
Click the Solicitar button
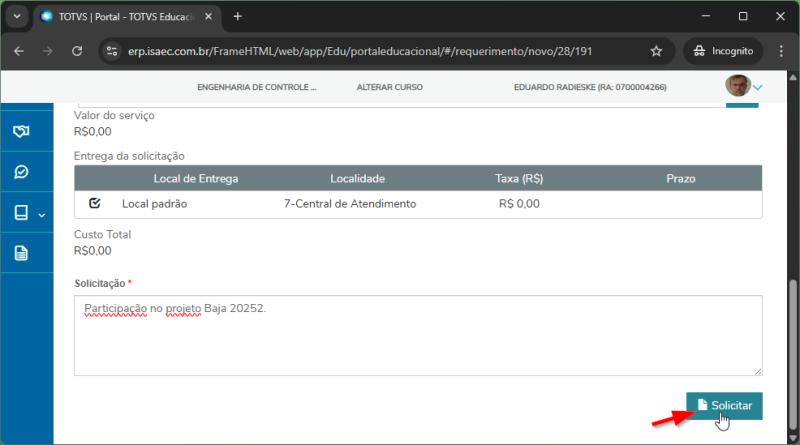tap(724, 404)
